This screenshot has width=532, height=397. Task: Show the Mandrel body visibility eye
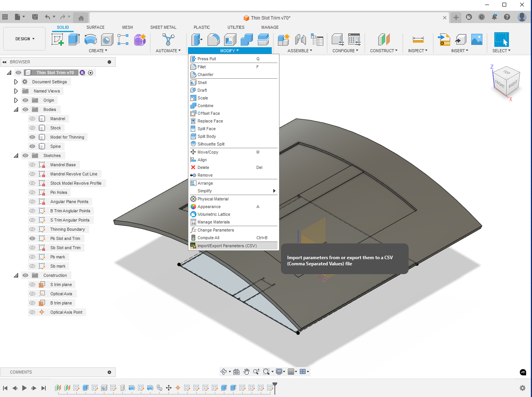click(x=32, y=119)
